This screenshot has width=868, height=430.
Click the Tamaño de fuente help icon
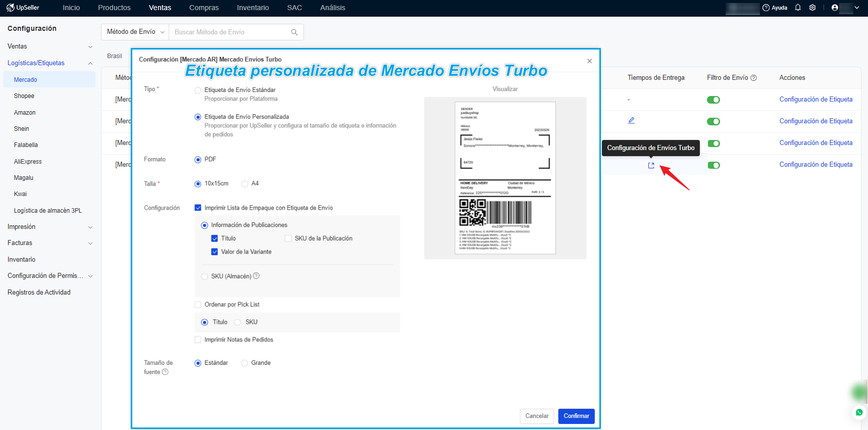[165, 372]
